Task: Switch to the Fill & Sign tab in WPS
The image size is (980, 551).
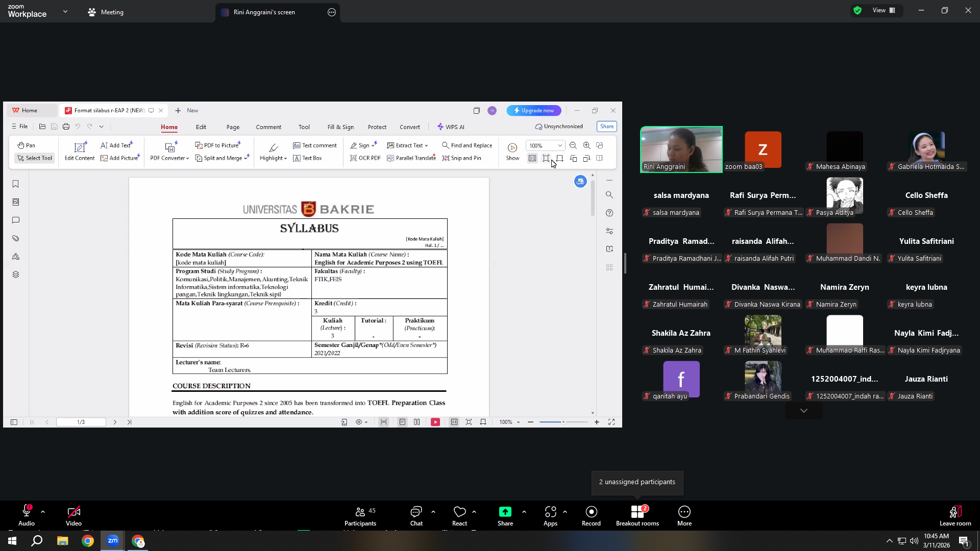Action: click(x=340, y=127)
